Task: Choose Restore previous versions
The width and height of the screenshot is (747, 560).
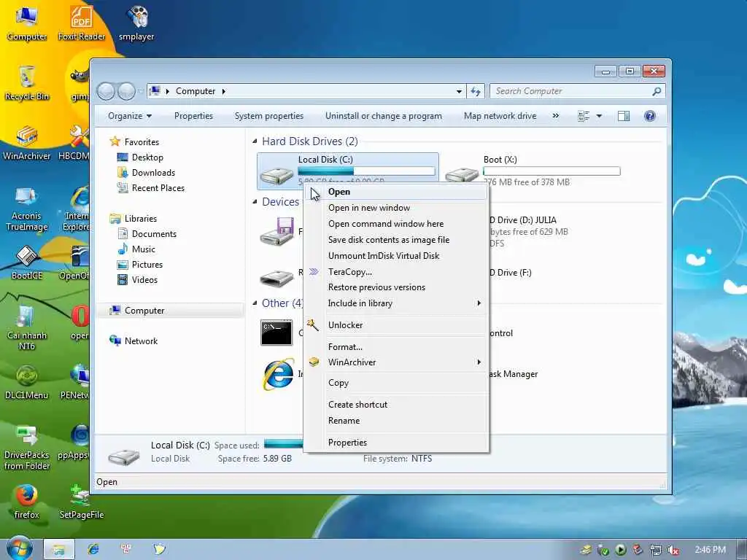Action: tap(395, 287)
